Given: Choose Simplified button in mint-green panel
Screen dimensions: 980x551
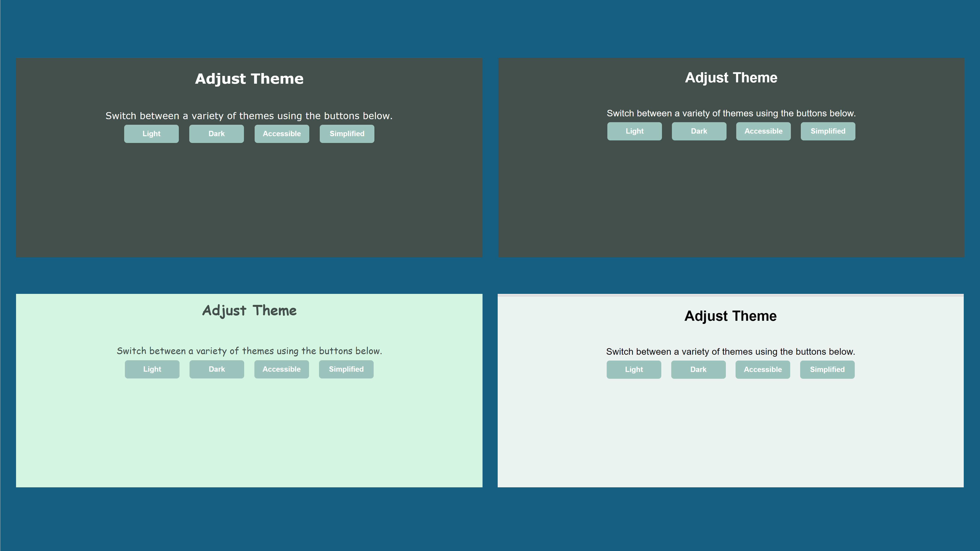Looking at the screenshot, I should 346,369.
